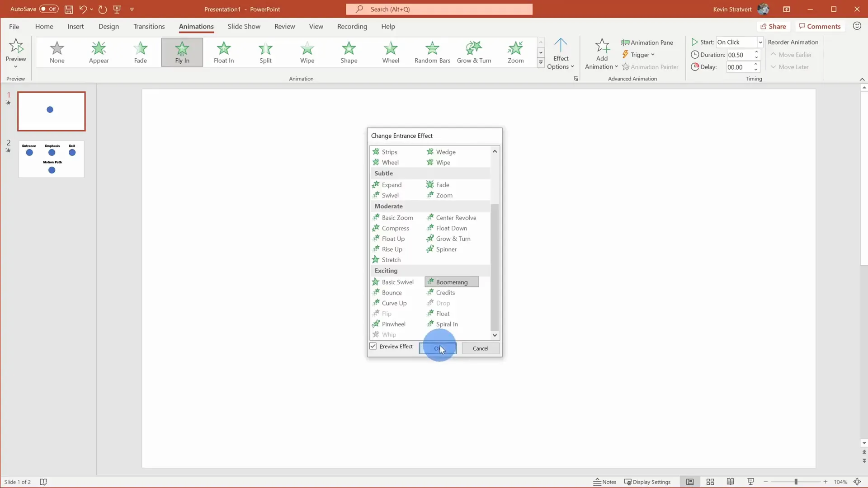Viewport: 868px width, 488px height.
Task: Click the Redo icon in quick access toolbar
Action: [x=103, y=9]
